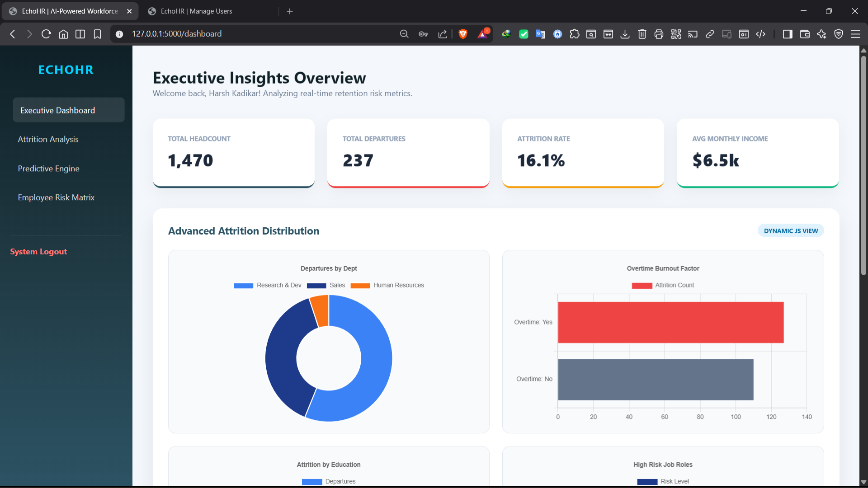This screenshot has width=868, height=488.
Task: Hide Attrition Count dataset via its legend
Action: pyautogui.click(x=663, y=285)
